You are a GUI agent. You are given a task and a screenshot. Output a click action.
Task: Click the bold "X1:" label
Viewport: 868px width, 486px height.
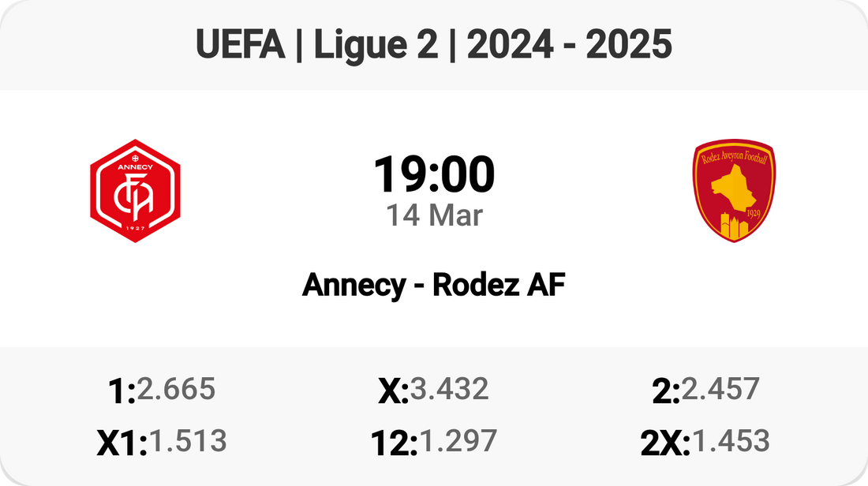pyautogui.click(x=122, y=443)
